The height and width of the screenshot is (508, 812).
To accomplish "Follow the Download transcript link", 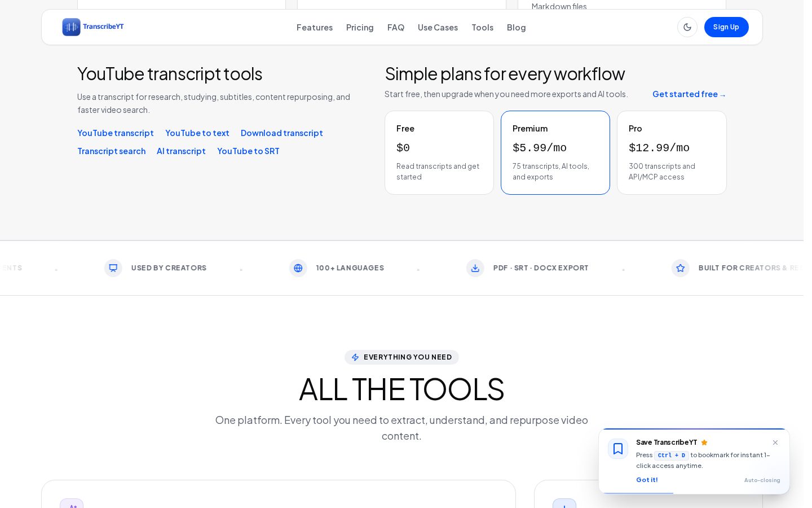I will [282, 133].
